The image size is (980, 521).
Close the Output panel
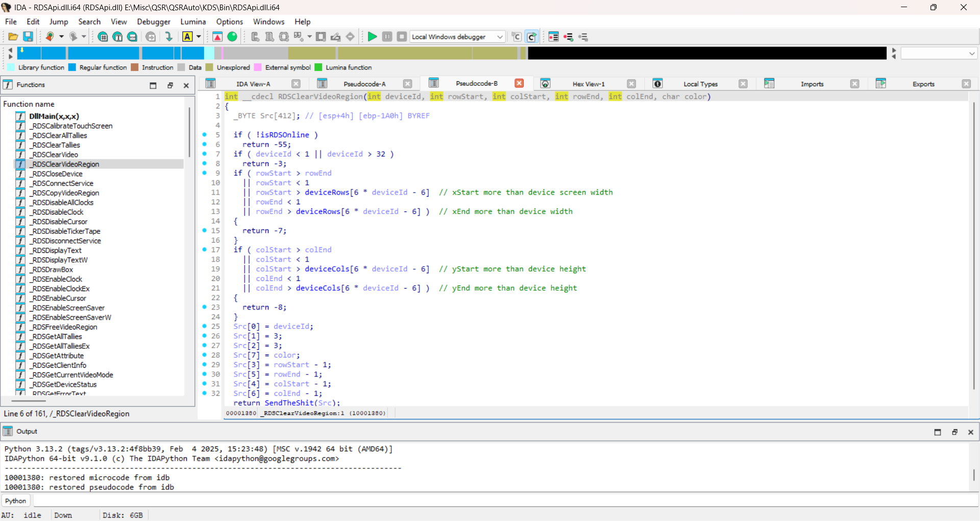[x=971, y=432]
